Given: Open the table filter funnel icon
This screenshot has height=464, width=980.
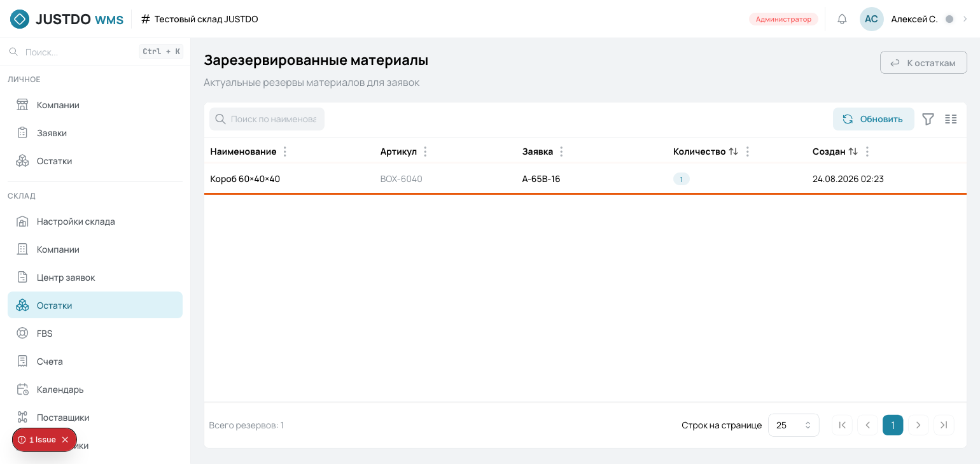Looking at the screenshot, I should (x=928, y=119).
